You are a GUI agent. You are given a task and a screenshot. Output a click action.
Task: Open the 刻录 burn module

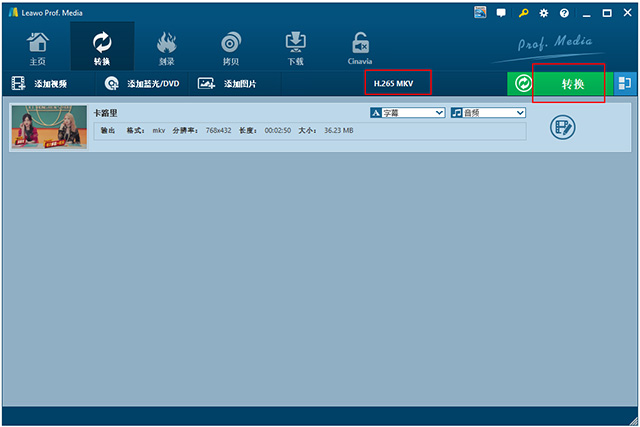[167, 48]
